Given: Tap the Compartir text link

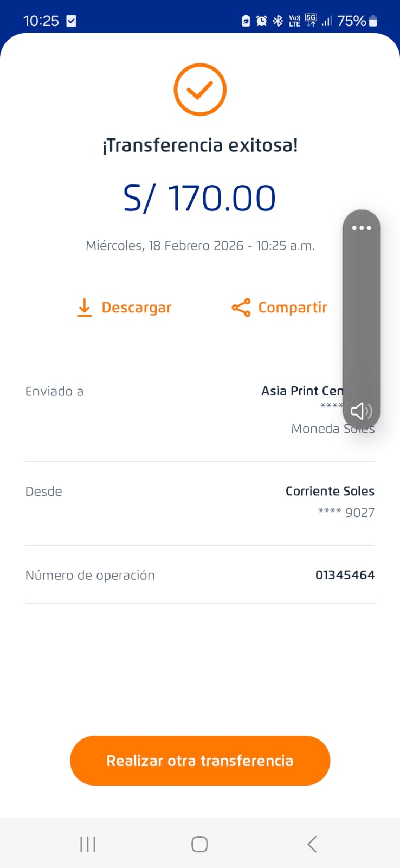Looking at the screenshot, I should click(x=293, y=308).
